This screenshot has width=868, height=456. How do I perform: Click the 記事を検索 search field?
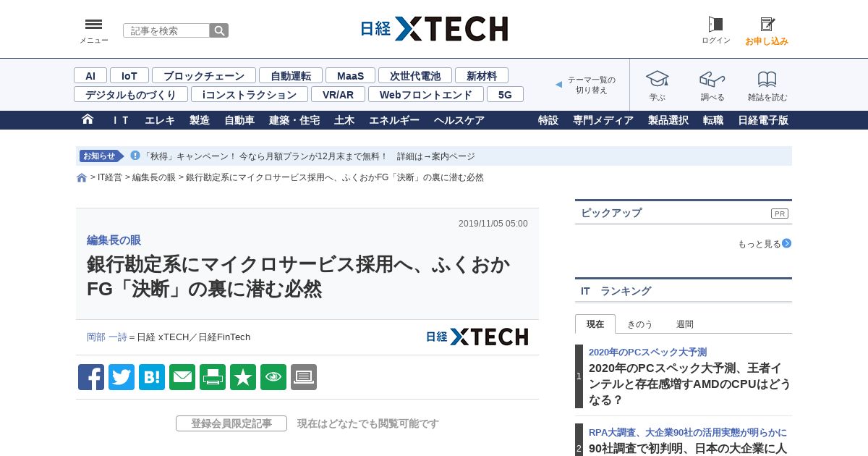click(x=166, y=30)
